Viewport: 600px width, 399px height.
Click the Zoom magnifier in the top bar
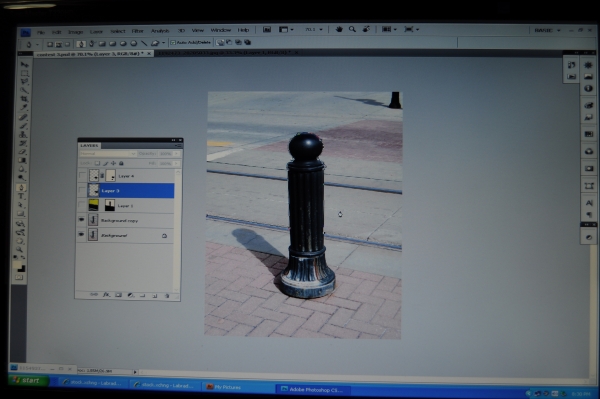352,29
